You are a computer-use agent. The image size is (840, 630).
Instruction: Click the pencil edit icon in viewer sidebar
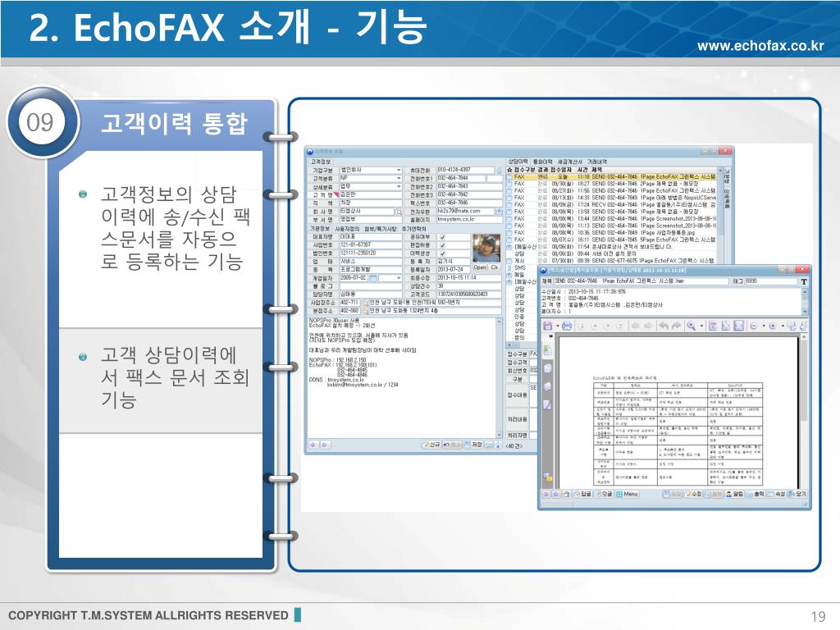[547, 404]
